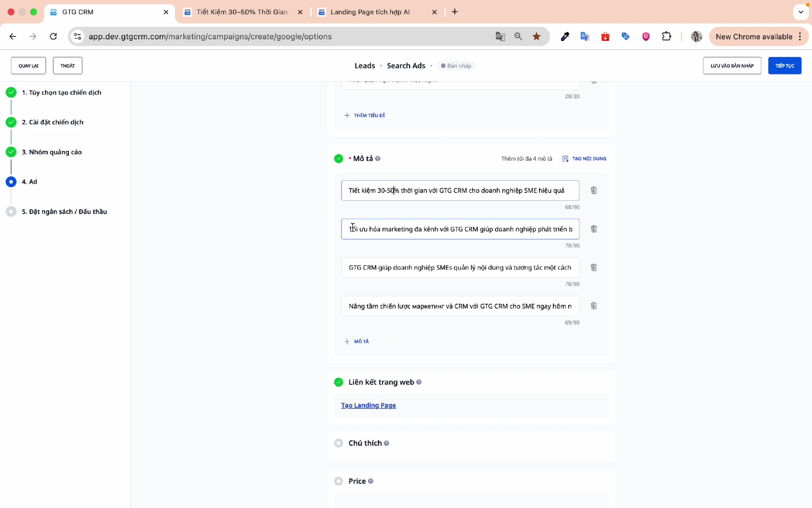Switch to the Landing Page tích hợp AI tab
This screenshot has height=508, width=812.
(370, 12)
